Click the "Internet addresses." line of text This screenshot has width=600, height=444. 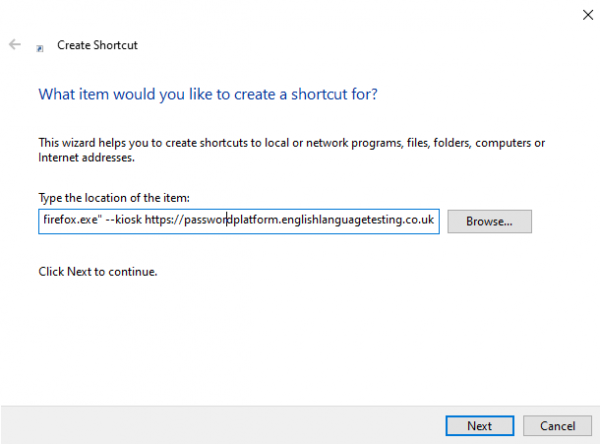pyautogui.click(x=86, y=158)
